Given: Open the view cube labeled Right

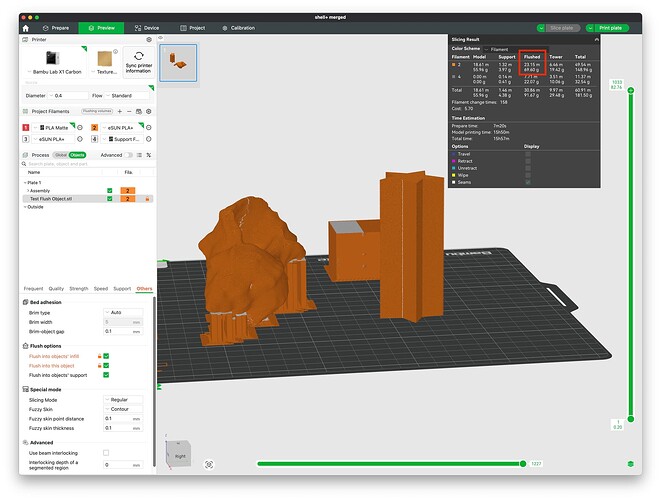Looking at the screenshot, I should coord(179,455).
